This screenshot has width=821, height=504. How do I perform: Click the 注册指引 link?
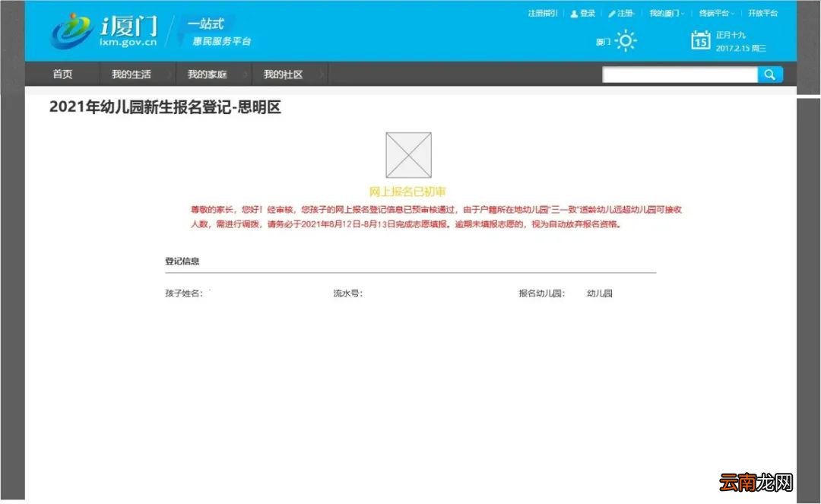click(543, 13)
